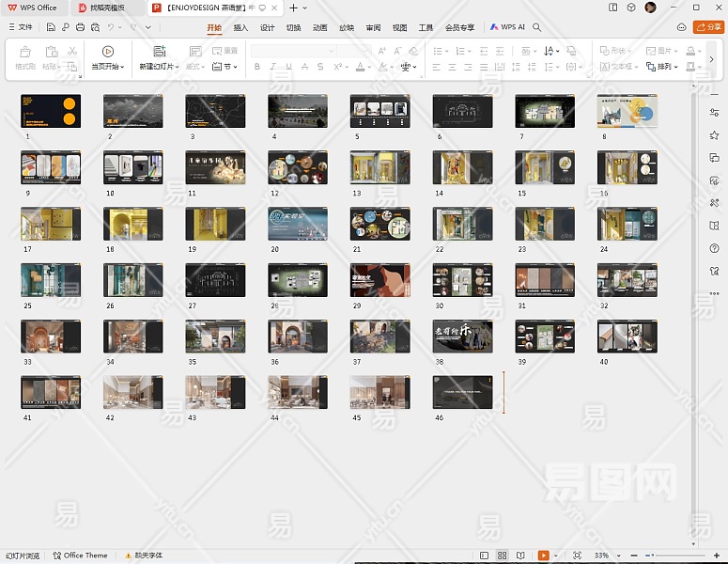728x564 pixels.
Task: Click the star favorites icon in sidebar
Action: (x=715, y=135)
